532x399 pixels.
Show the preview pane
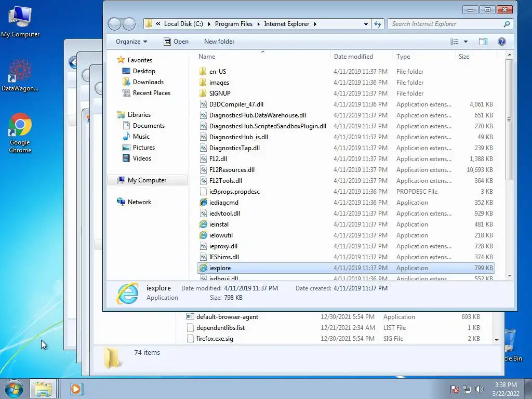tap(483, 42)
